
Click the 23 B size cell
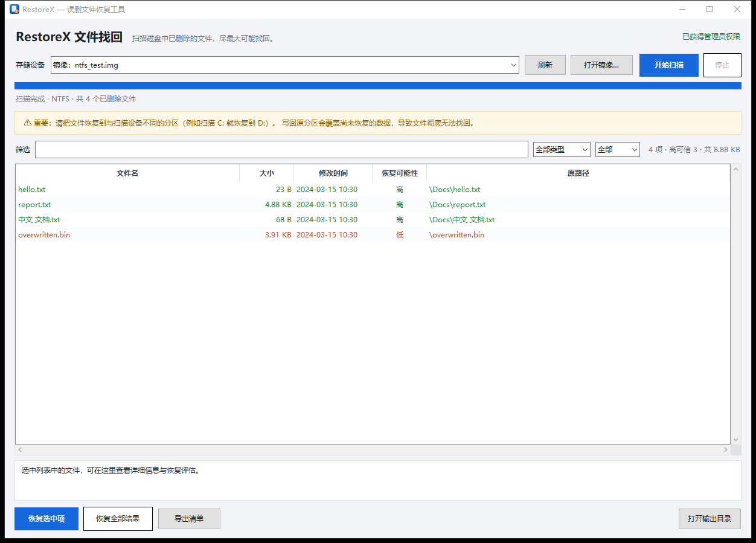point(284,190)
